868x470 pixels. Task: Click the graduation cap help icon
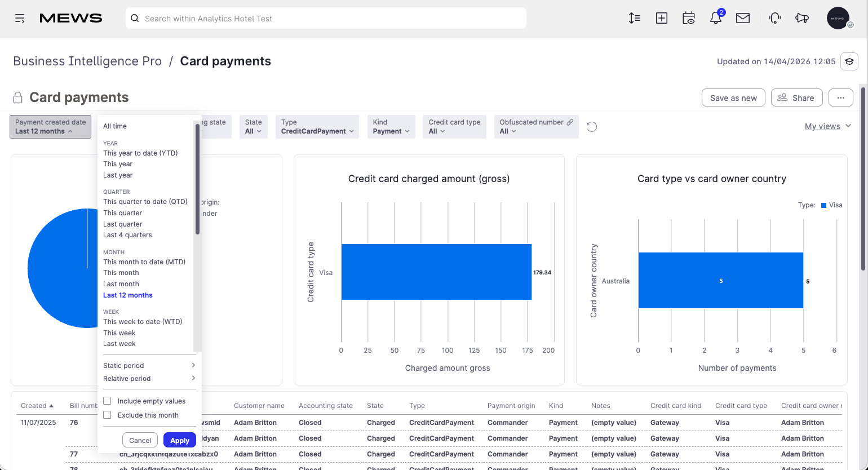(849, 61)
